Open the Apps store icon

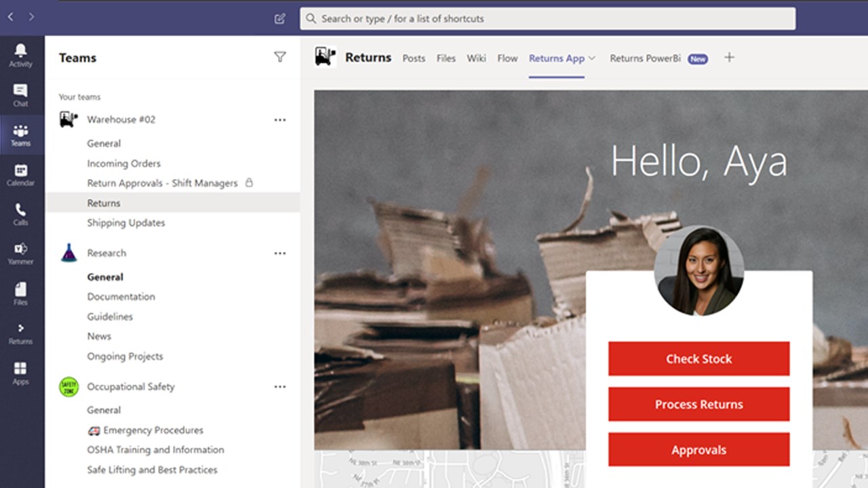[20, 373]
